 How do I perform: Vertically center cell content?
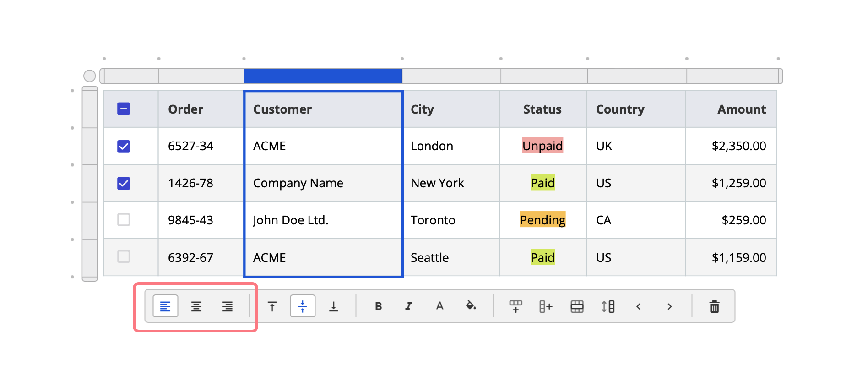[303, 306]
